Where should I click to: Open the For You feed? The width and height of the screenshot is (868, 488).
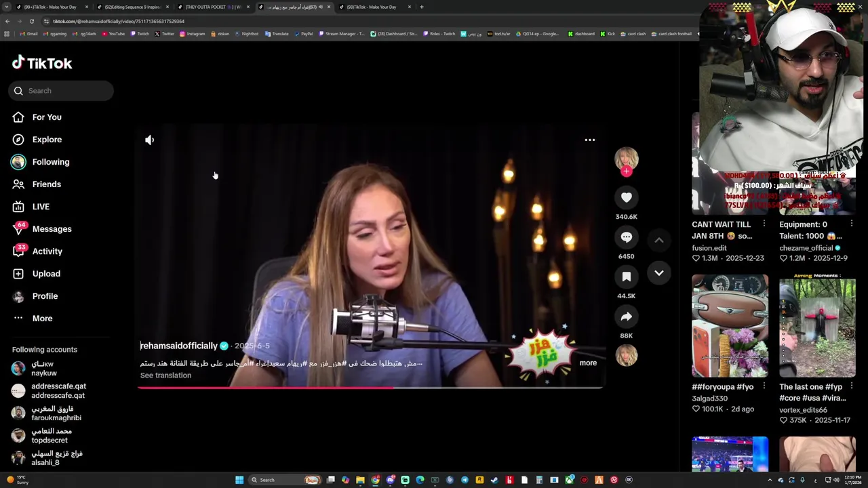(x=37, y=117)
